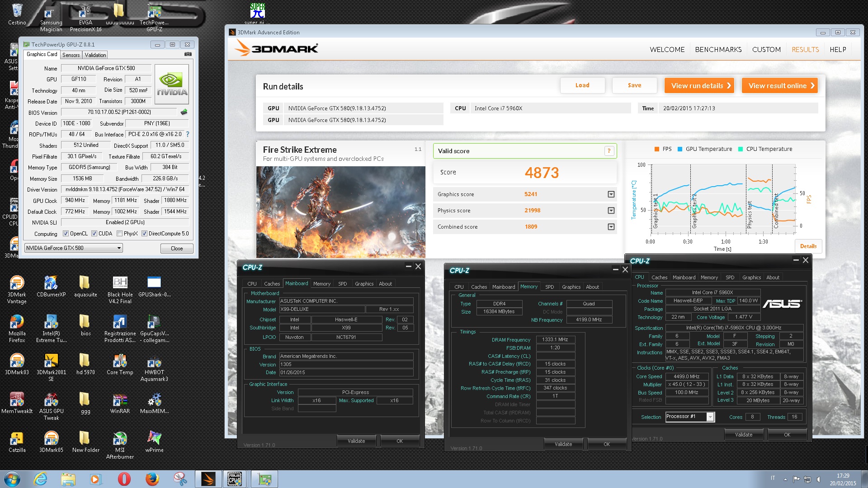Screen dimensions: 868x488
Task: Click the GPU-Z screenshot camera icon
Action: pos(188,54)
